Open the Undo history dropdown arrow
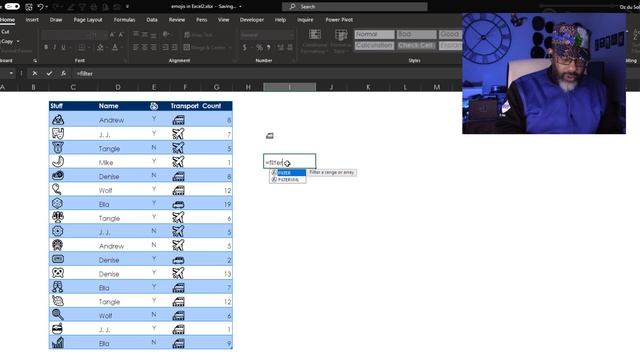The image size is (640, 360). point(47,7)
